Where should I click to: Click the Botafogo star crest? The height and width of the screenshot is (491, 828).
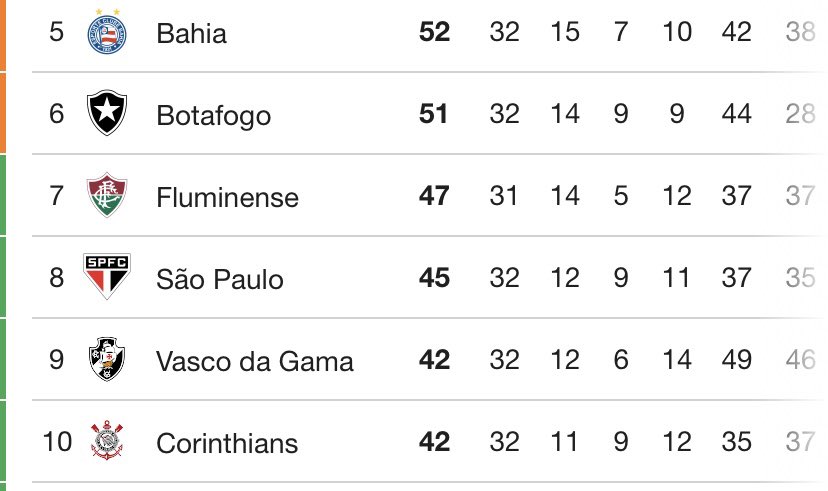(103, 114)
